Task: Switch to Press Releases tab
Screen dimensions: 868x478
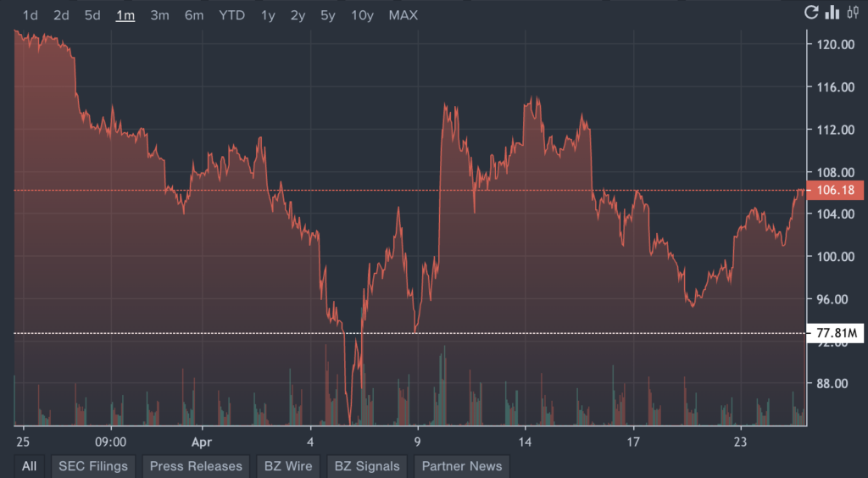Action: 196,465
